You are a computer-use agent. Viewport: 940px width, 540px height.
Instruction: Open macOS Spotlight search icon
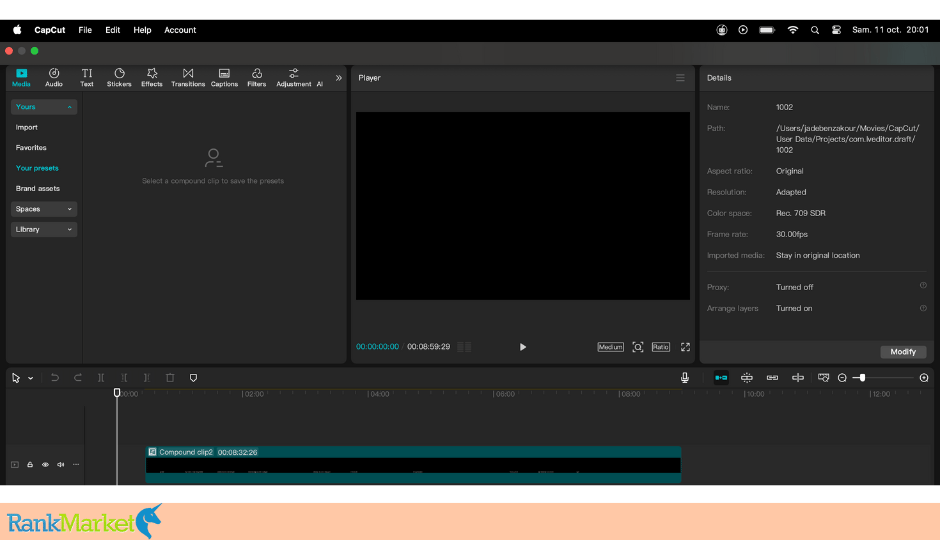tap(815, 30)
